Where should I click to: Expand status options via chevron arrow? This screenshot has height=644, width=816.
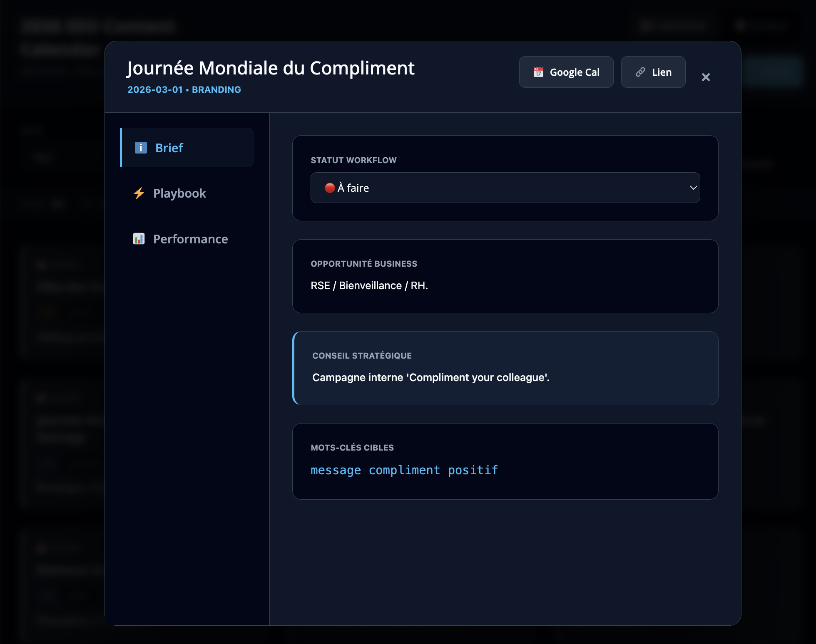point(693,188)
